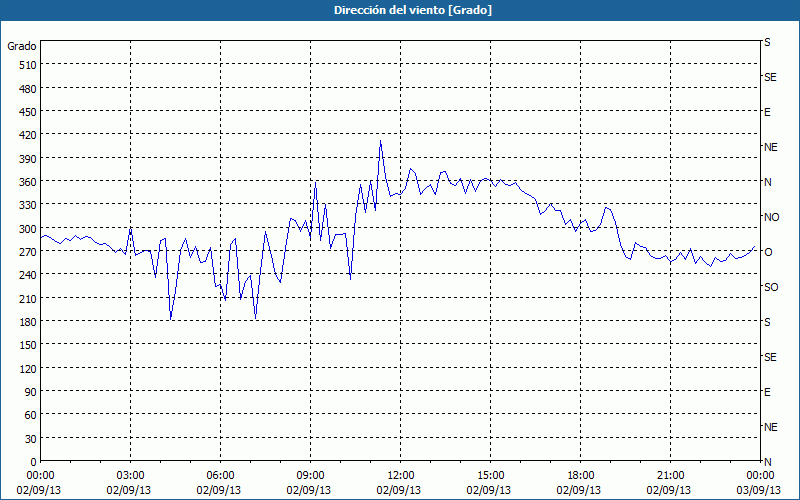Image resolution: width=800 pixels, height=500 pixels.
Task: Click the 420 y-axis tick label
Action: coord(28,135)
